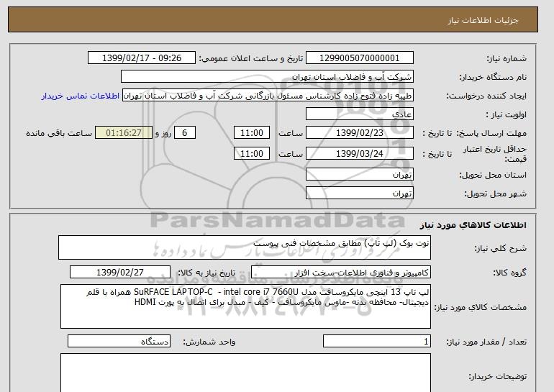This screenshot has width=554, height=392.
Task: Click the شماره نیاز field 1299005070000001
Action: (359, 58)
